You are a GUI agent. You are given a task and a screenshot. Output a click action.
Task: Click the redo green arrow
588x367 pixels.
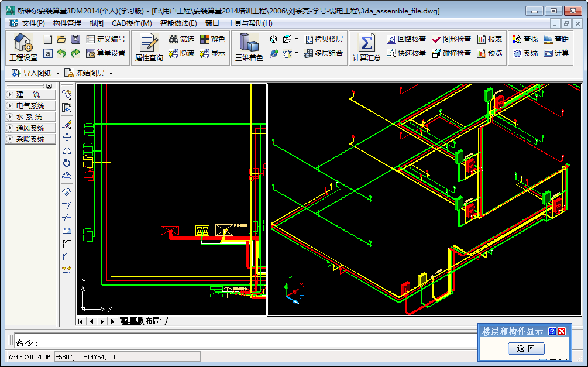click(75, 53)
